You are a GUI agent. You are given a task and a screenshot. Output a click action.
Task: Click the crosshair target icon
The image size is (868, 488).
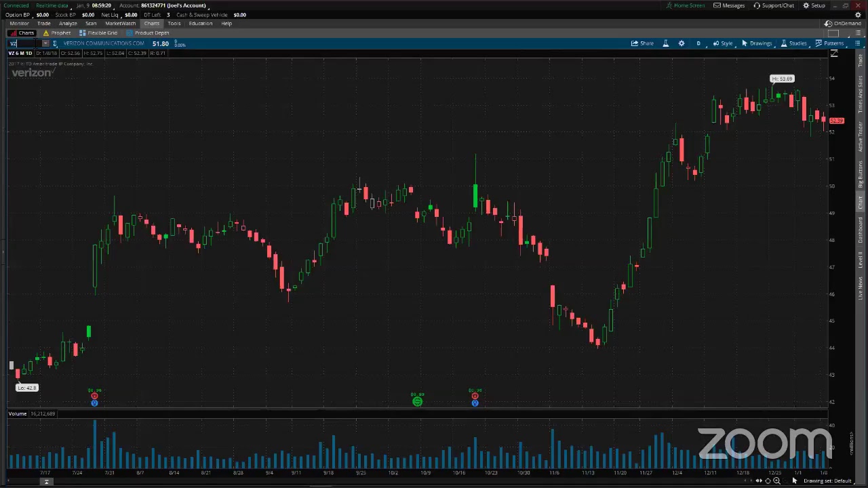[x=768, y=481]
